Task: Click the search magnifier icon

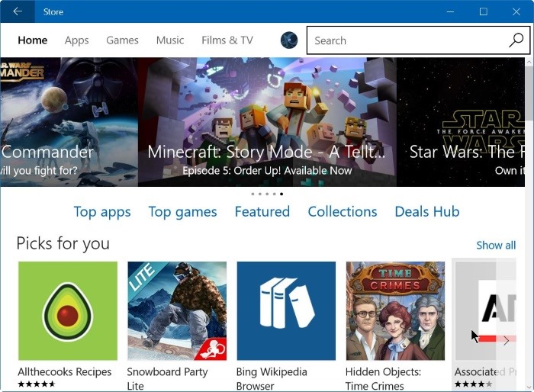Action: tap(516, 40)
